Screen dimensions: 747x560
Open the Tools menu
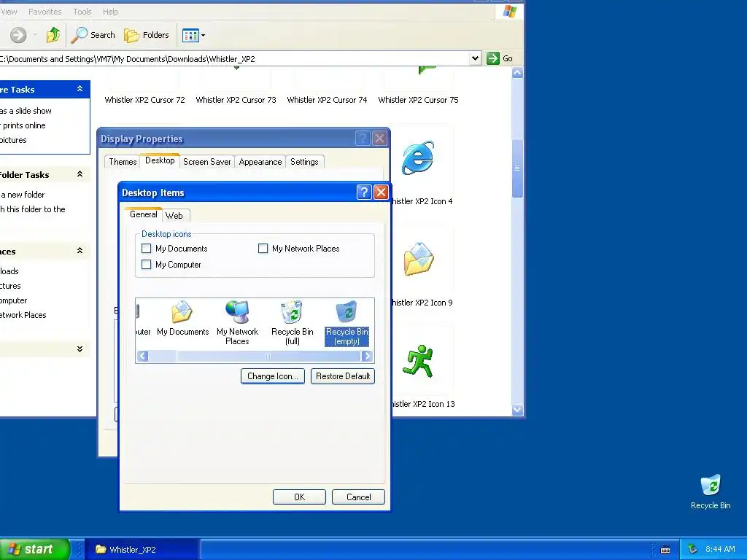82,12
